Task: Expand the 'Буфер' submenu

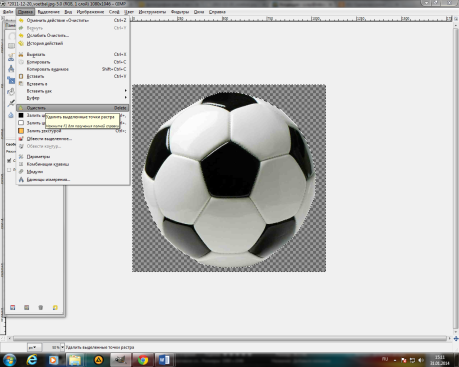Action: pyautogui.click(x=73, y=98)
